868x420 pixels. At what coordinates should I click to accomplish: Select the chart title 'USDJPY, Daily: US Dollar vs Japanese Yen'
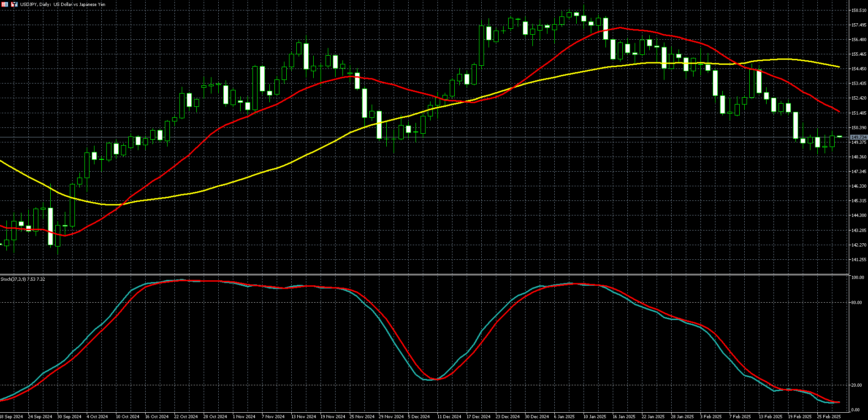coord(63,4)
